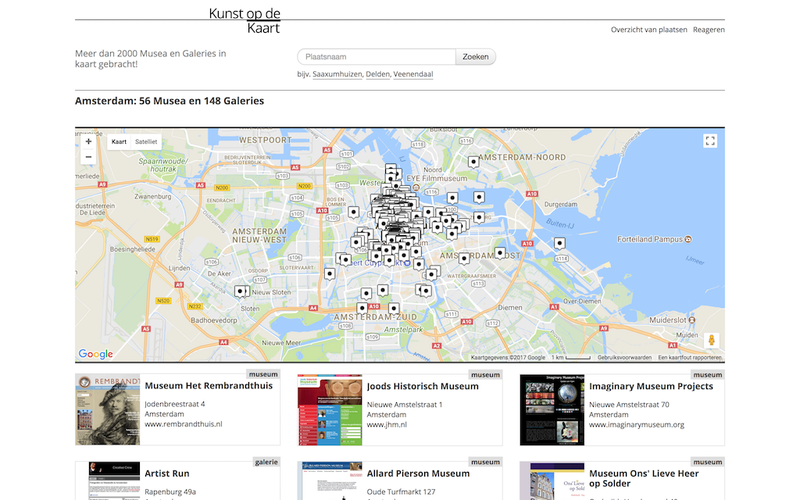Click the marker near Nieuw Sloten

[241, 291]
